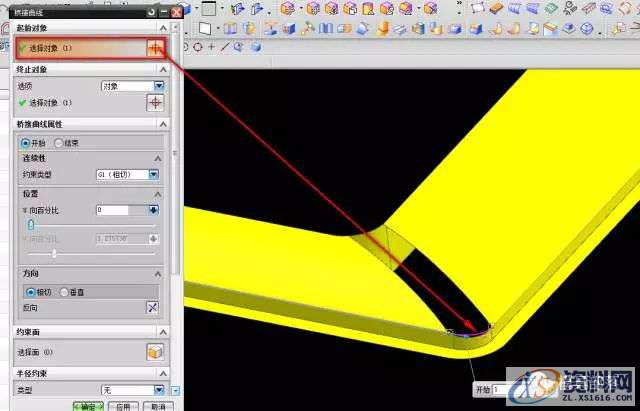This screenshot has height=411, width=640.
Task: Click the select face cube icon
Action: tap(153, 352)
